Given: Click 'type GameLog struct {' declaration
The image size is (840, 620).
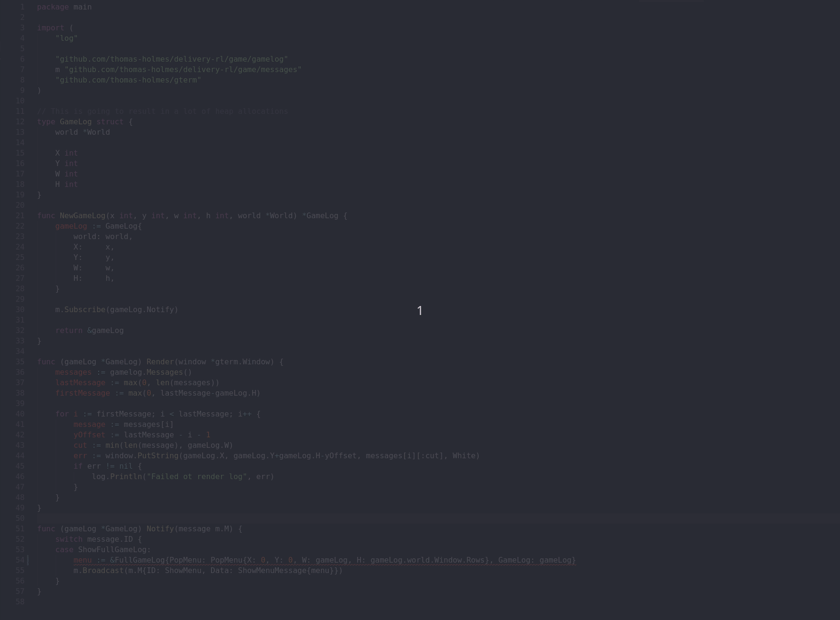Looking at the screenshot, I should [x=85, y=122].
